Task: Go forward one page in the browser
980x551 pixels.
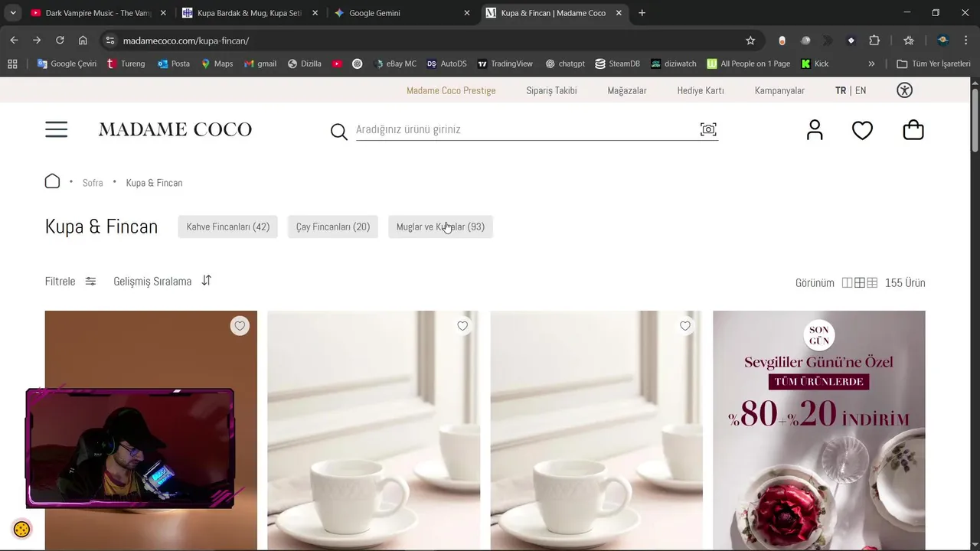Action: pos(37,41)
